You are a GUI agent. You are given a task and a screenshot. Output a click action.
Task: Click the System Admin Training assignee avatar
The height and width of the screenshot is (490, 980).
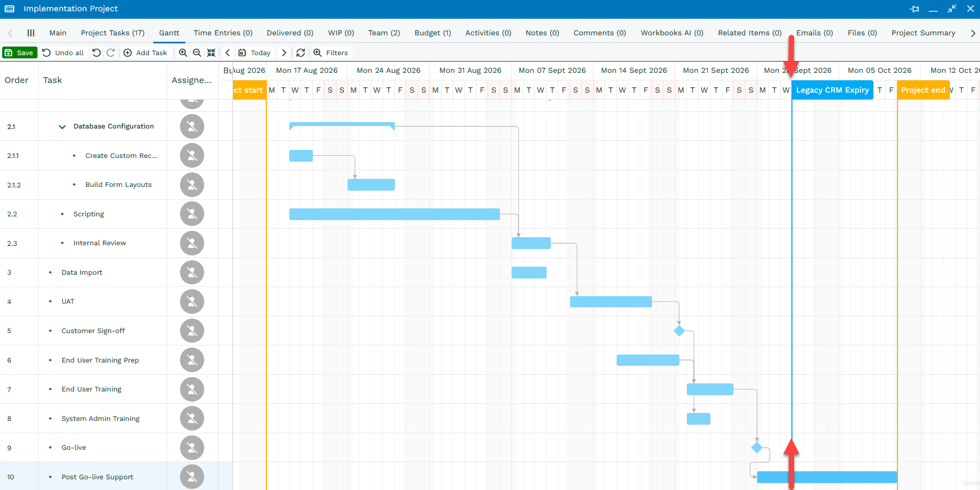pyautogui.click(x=192, y=418)
